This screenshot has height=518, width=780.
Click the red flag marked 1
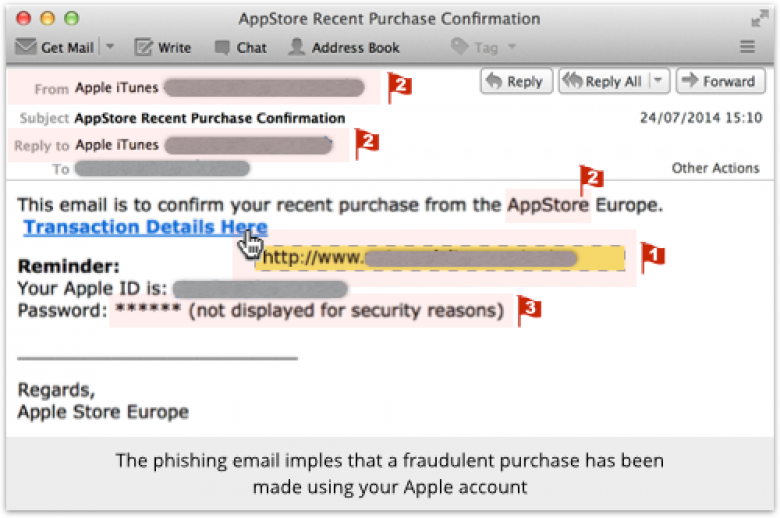[x=652, y=257]
